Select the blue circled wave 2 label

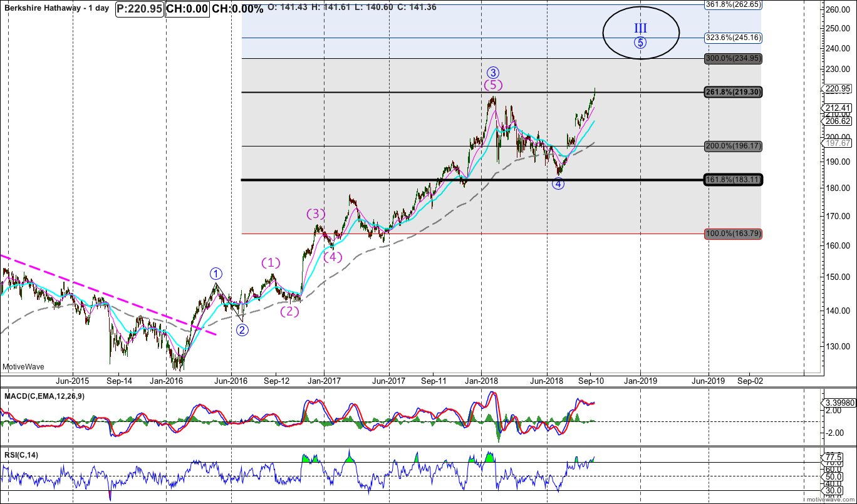coord(242,330)
